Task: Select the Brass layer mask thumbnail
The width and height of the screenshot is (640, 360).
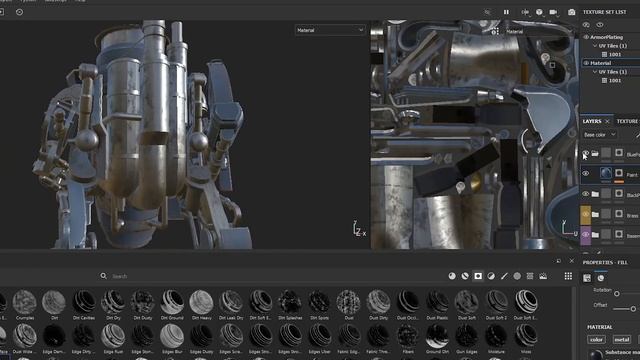Action: click(619, 214)
